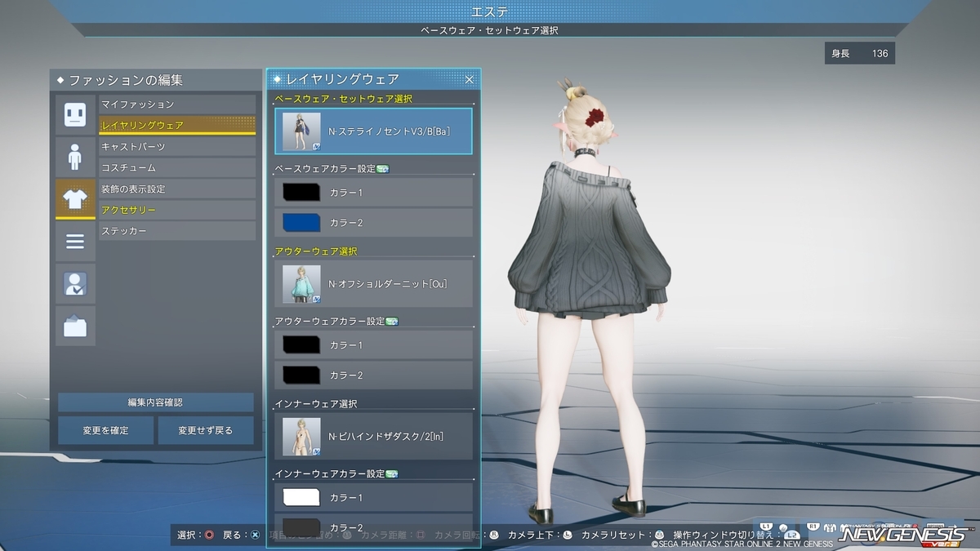Open the body shape category icon

pos(75,157)
